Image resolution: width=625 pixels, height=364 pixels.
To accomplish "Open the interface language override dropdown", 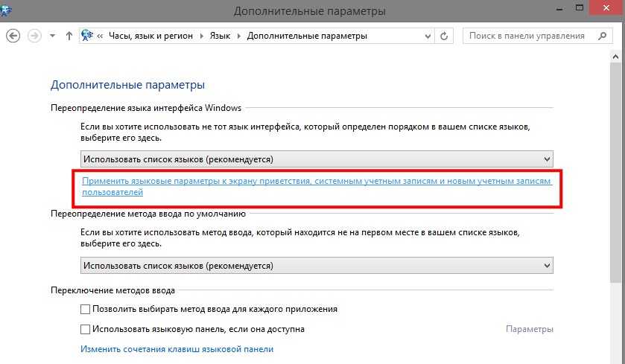I will pyautogui.click(x=317, y=159).
